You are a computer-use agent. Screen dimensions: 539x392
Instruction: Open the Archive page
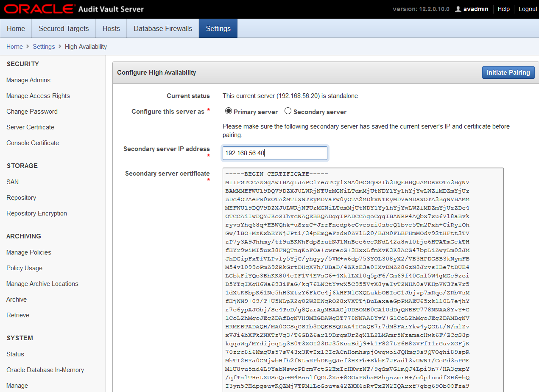point(17,300)
